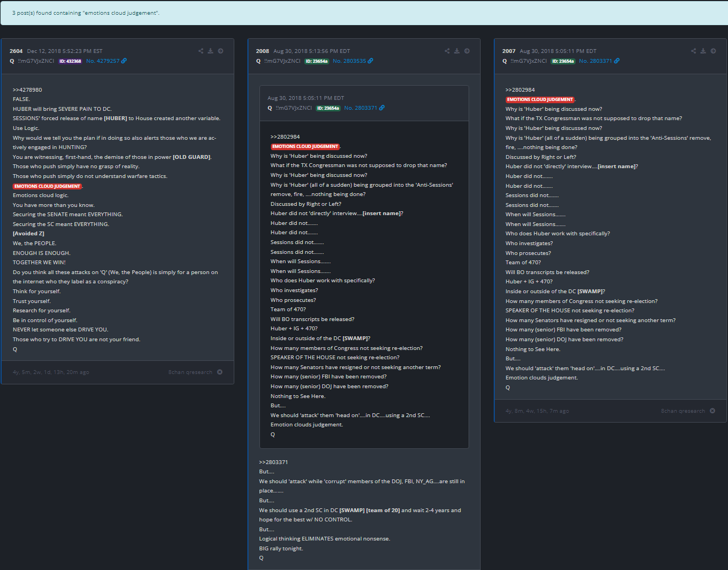Click >>2802984 inside quoted post of 2008
728x570 pixels.
(x=285, y=136)
